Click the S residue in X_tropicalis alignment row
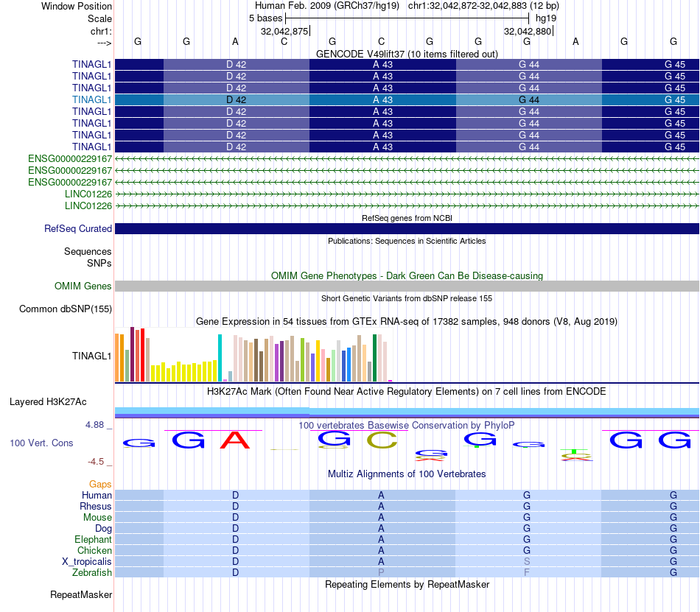 [527, 562]
